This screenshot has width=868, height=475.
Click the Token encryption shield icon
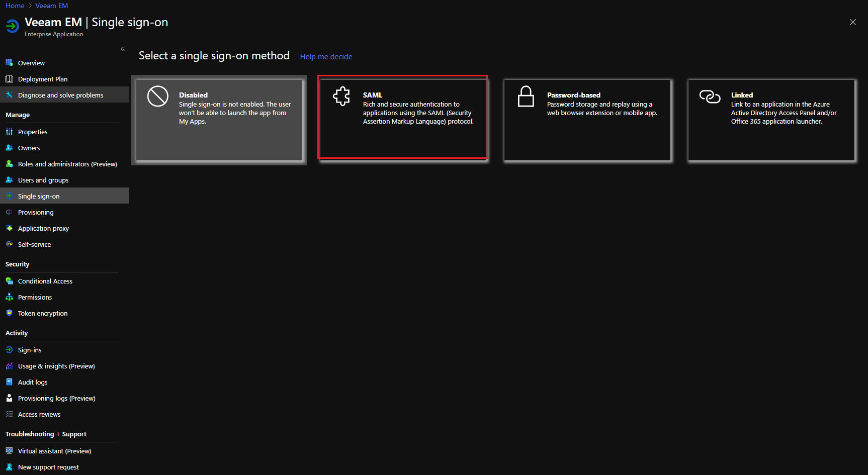click(x=9, y=313)
